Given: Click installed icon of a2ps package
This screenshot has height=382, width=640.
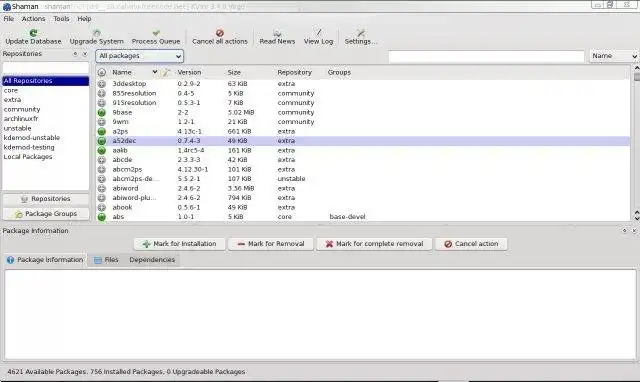Looking at the screenshot, I should pyautogui.click(x=102, y=131).
